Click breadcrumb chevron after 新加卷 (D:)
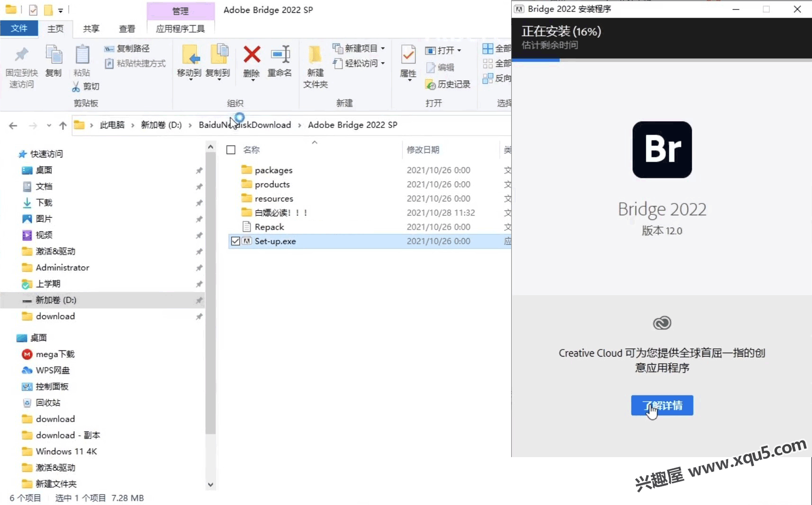This screenshot has height=505, width=812. (190, 125)
